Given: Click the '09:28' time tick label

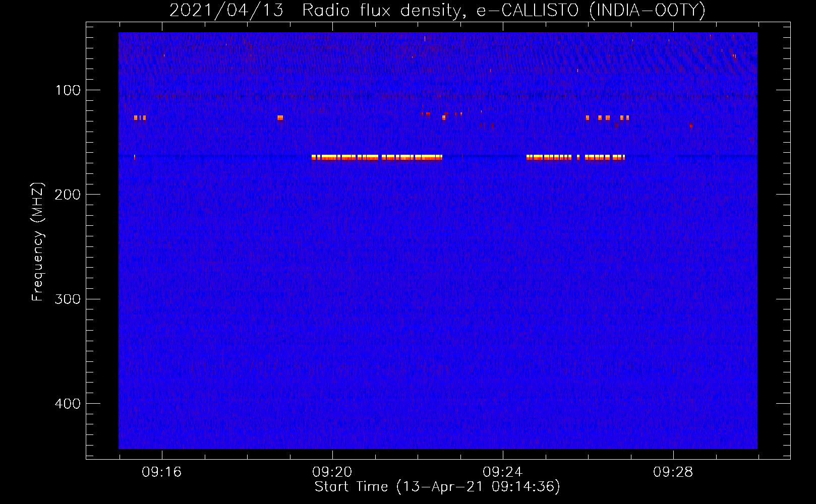Looking at the screenshot, I should 673,472.
